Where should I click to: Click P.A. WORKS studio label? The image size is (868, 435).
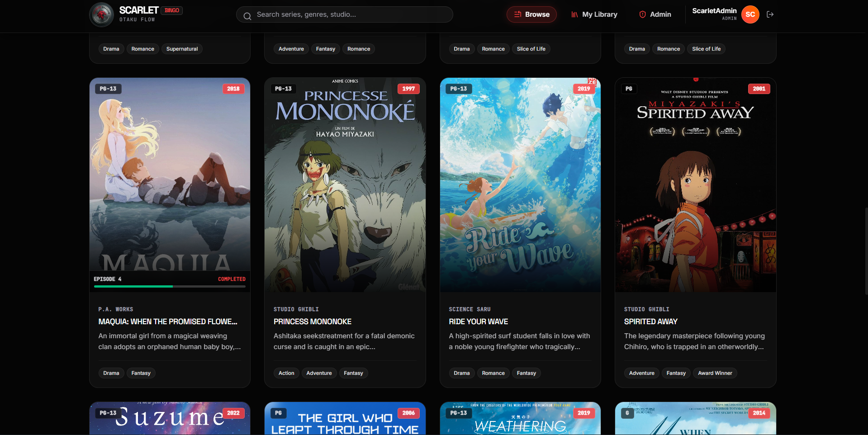[116, 309]
